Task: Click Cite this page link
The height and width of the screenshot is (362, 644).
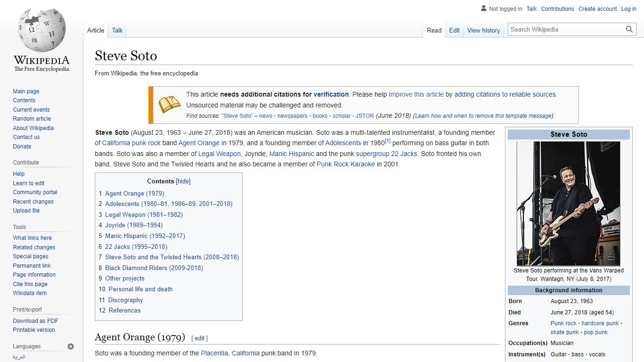Action: (30, 284)
